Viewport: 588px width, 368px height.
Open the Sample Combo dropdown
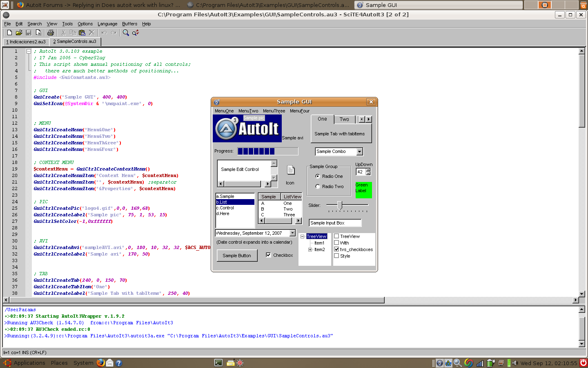pyautogui.click(x=359, y=152)
